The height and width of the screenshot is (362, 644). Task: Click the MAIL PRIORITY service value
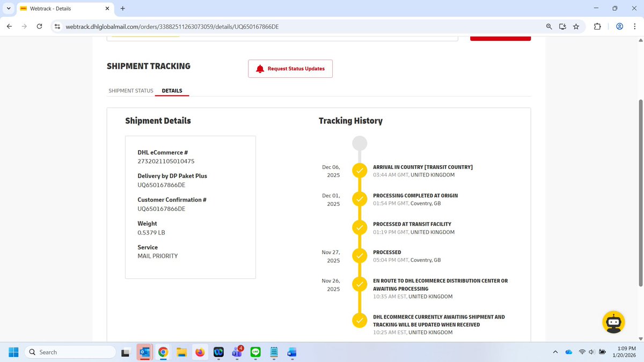[158, 256]
